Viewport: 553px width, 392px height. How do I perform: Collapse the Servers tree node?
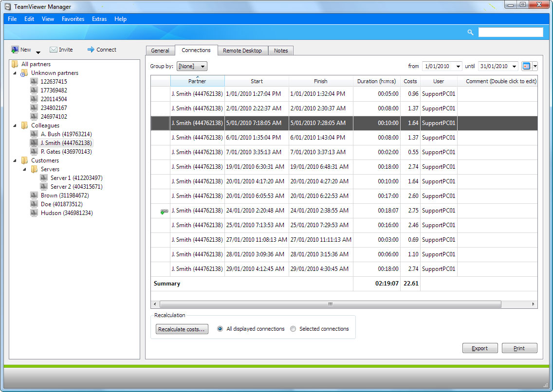point(24,169)
